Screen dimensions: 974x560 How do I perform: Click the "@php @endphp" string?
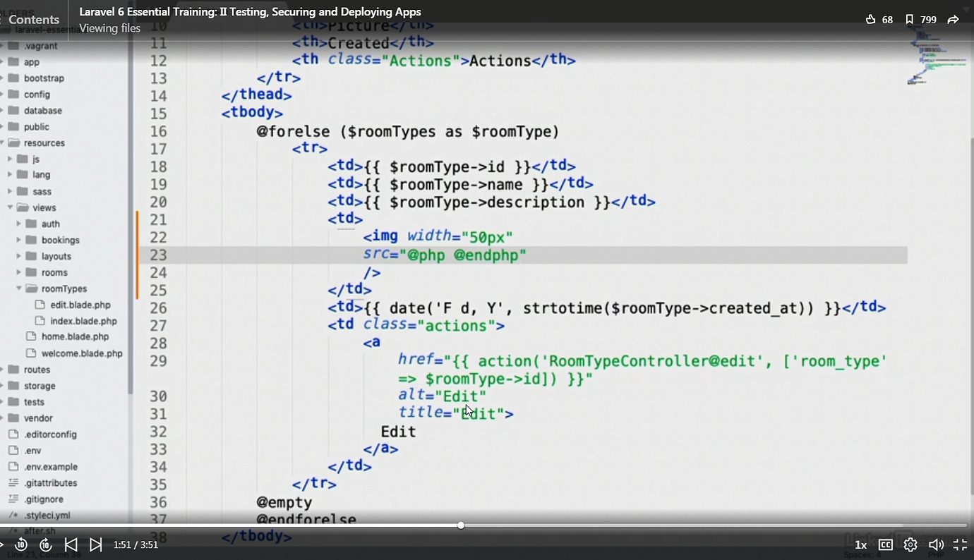point(462,255)
